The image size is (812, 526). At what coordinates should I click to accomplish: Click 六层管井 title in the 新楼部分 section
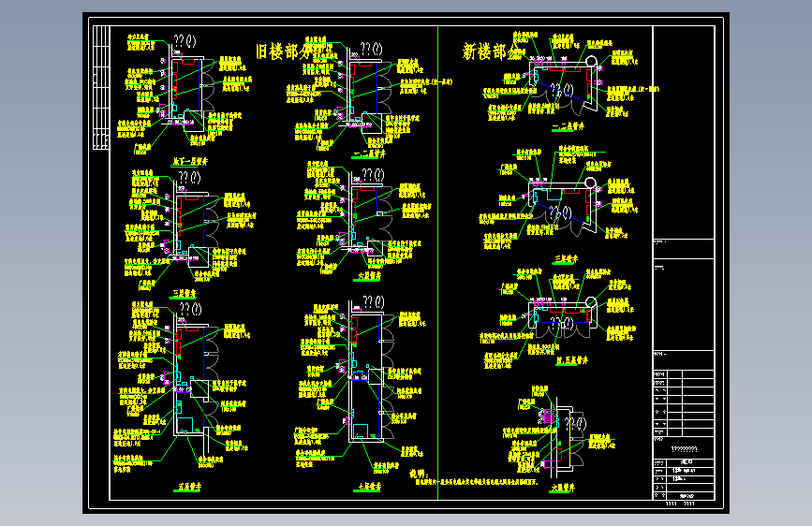tap(562, 488)
